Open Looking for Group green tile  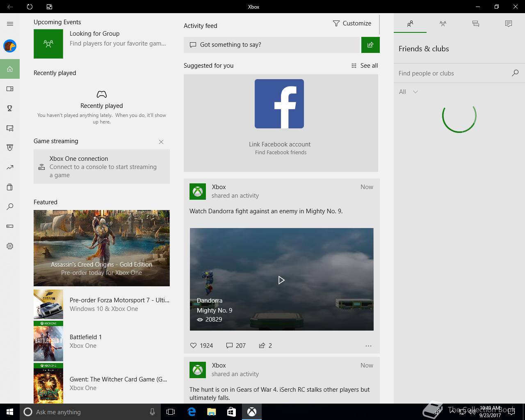click(48, 43)
